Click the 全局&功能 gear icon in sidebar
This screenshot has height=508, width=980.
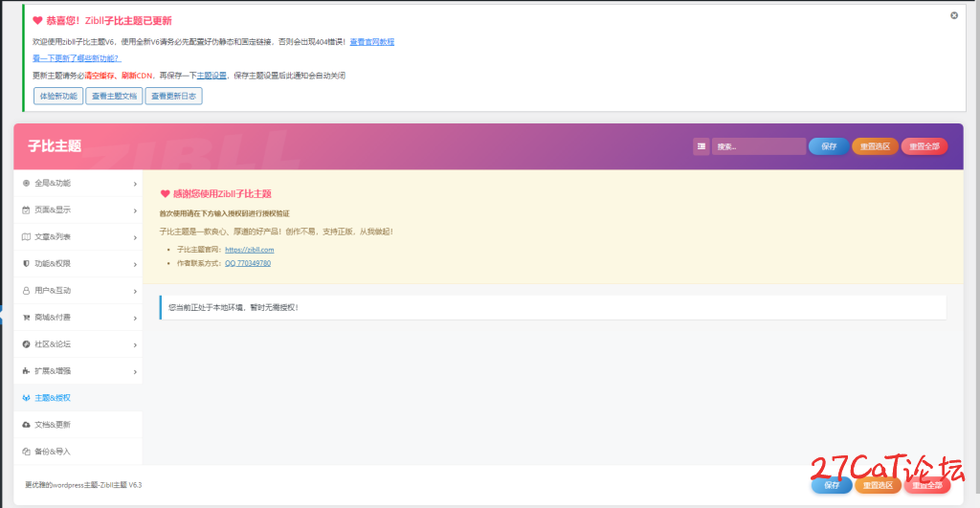tap(26, 183)
